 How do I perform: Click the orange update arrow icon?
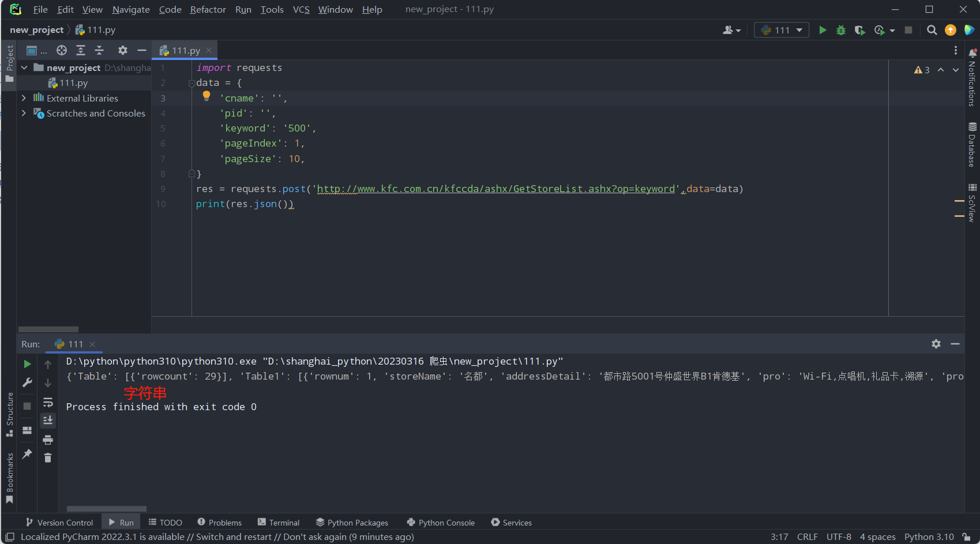point(951,30)
